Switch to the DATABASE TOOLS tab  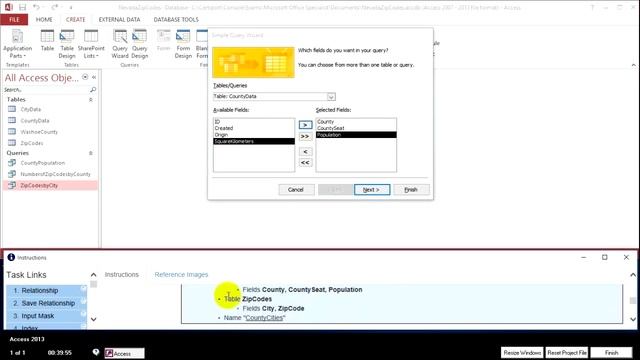point(176,20)
